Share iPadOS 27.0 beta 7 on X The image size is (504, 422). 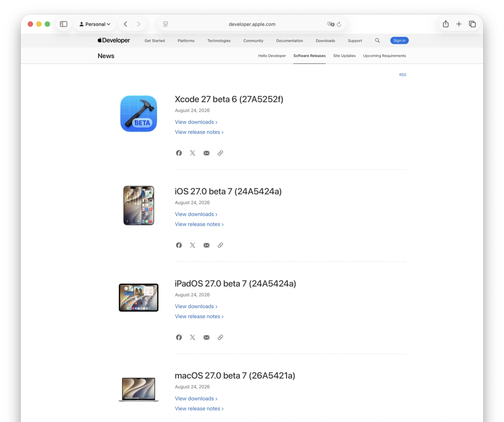coord(193,337)
